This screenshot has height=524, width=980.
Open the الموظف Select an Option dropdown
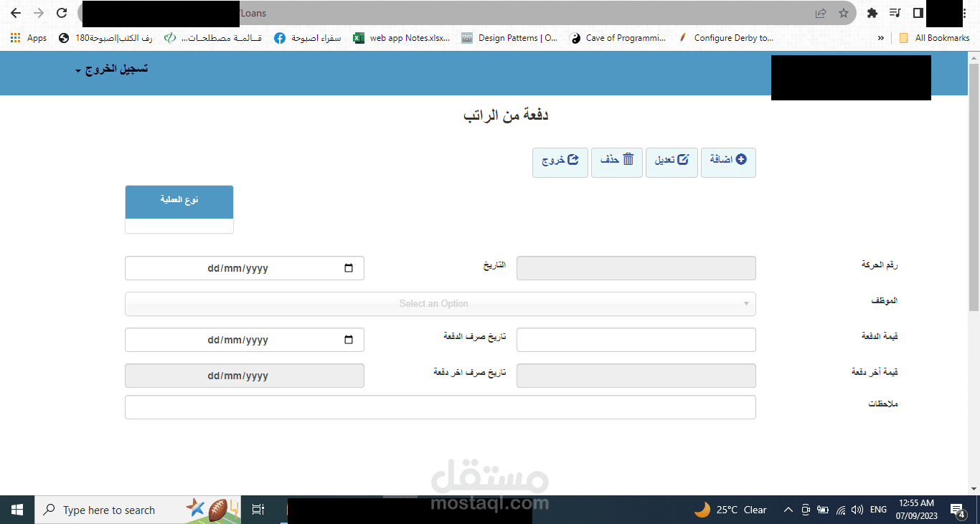[440, 304]
